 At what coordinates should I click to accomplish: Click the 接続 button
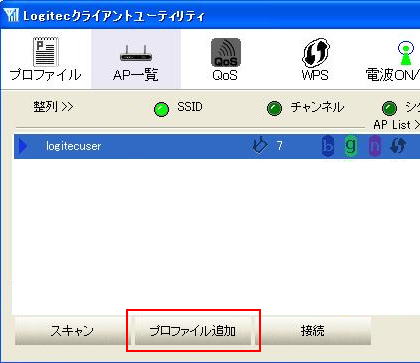(x=313, y=331)
